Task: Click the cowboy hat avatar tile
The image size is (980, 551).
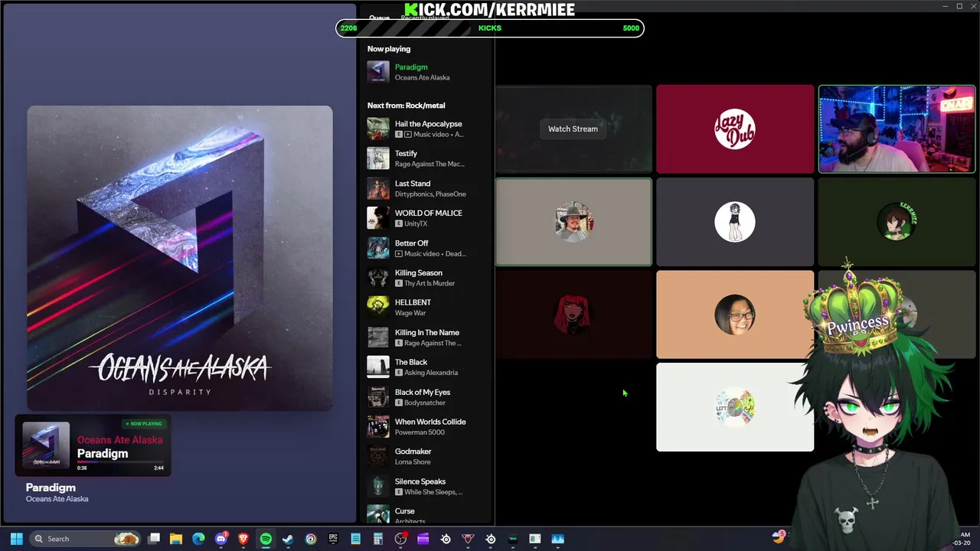Action: [573, 222]
